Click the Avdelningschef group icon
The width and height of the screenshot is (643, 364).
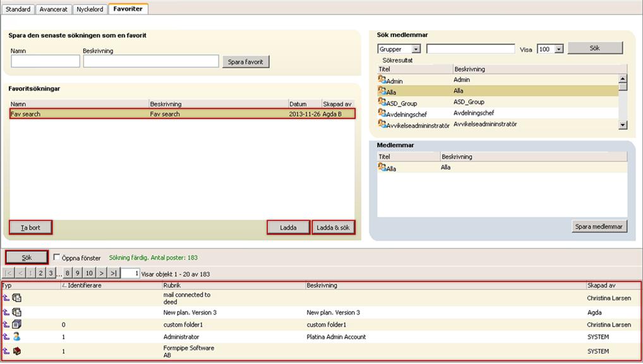pyautogui.click(x=382, y=112)
